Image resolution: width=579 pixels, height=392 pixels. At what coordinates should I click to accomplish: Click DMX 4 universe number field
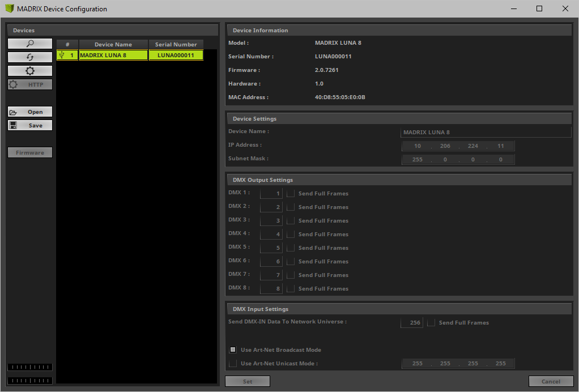[271, 235]
